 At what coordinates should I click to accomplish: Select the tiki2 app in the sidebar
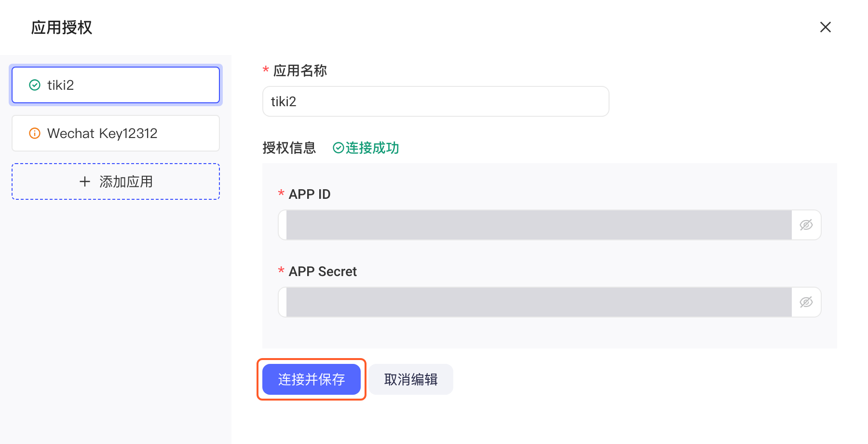(116, 85)
